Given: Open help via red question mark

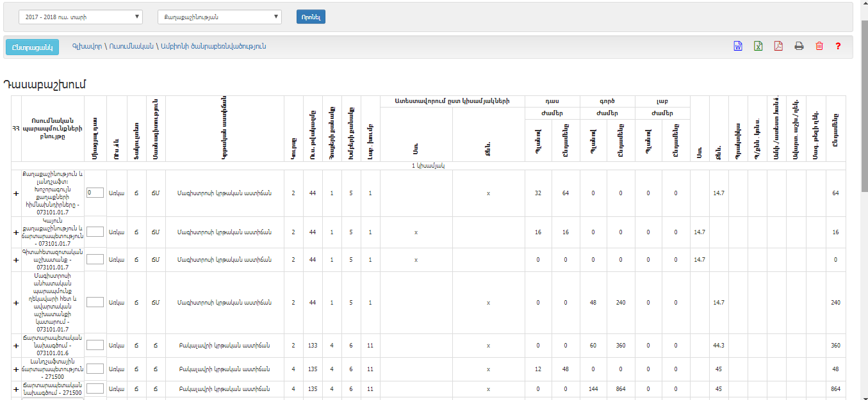Looking at the screenshot, I should click(838, 46).
